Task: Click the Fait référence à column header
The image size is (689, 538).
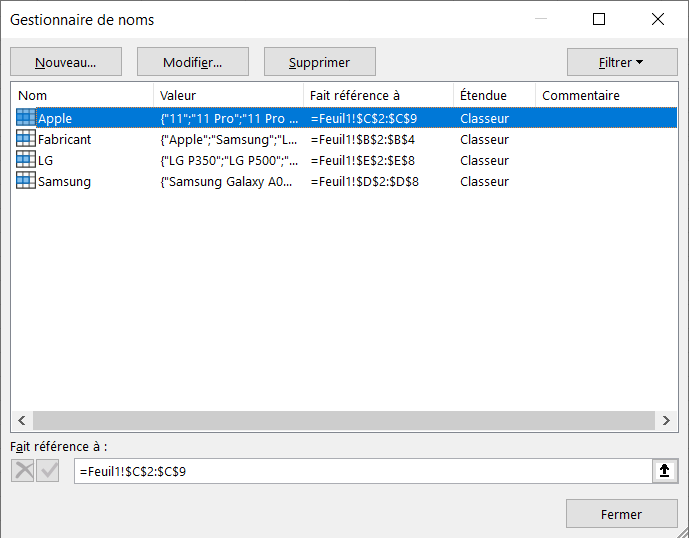Action: click(x=378, y=95)
